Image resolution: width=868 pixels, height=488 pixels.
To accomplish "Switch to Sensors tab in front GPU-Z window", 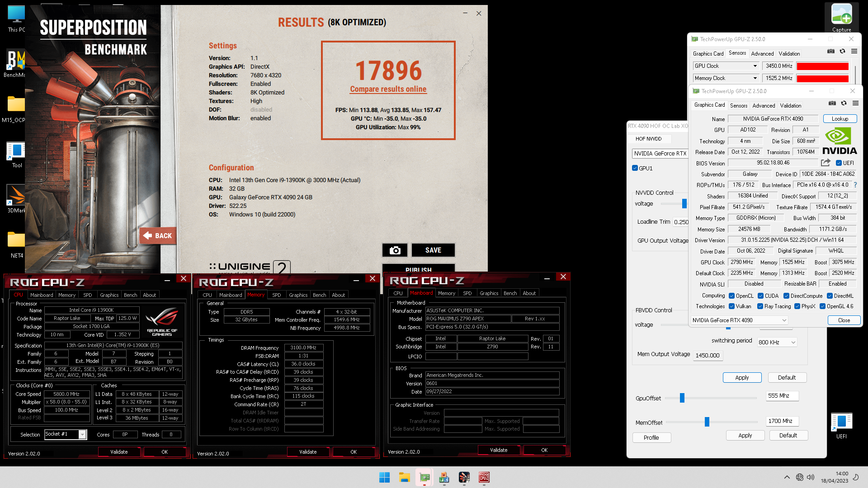I will coord(739,106).
